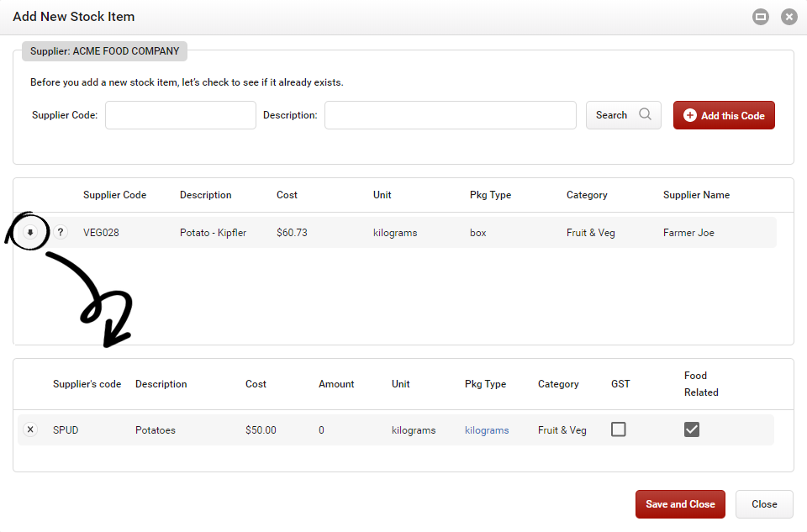Open the kilograms Pkg Type link

click(487, 430)
